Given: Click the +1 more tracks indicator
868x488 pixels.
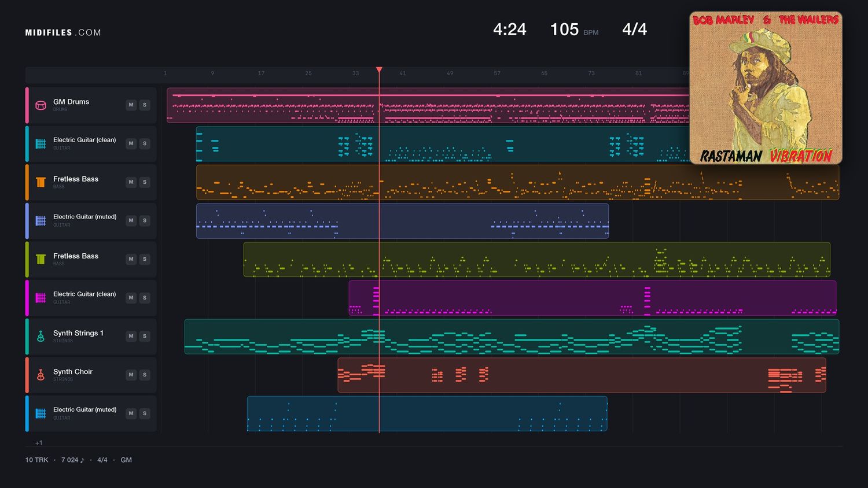Looking at the screenshot, I should [39, 443].
